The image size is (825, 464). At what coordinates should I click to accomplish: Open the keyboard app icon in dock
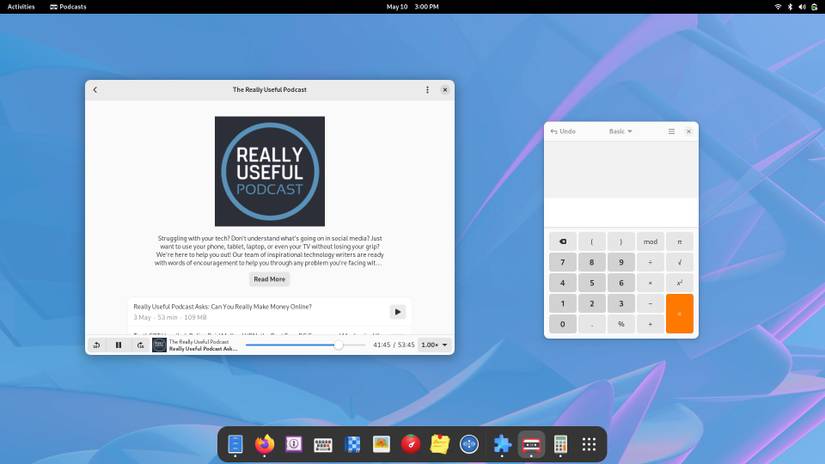click(x=323, y=445)
